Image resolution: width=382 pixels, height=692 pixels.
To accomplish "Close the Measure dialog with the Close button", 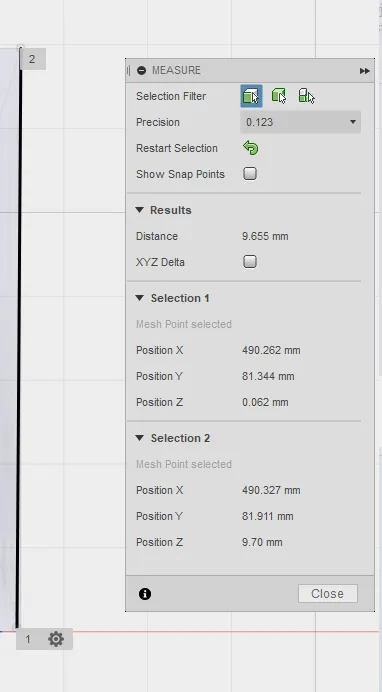I will (328, 594).
